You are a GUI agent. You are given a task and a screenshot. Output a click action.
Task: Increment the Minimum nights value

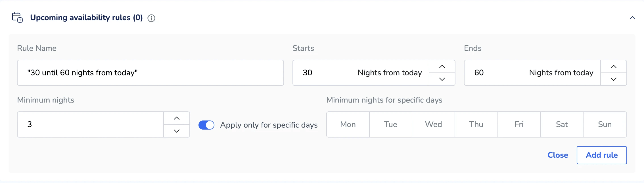pyautogui.click(x=177, y=118)
